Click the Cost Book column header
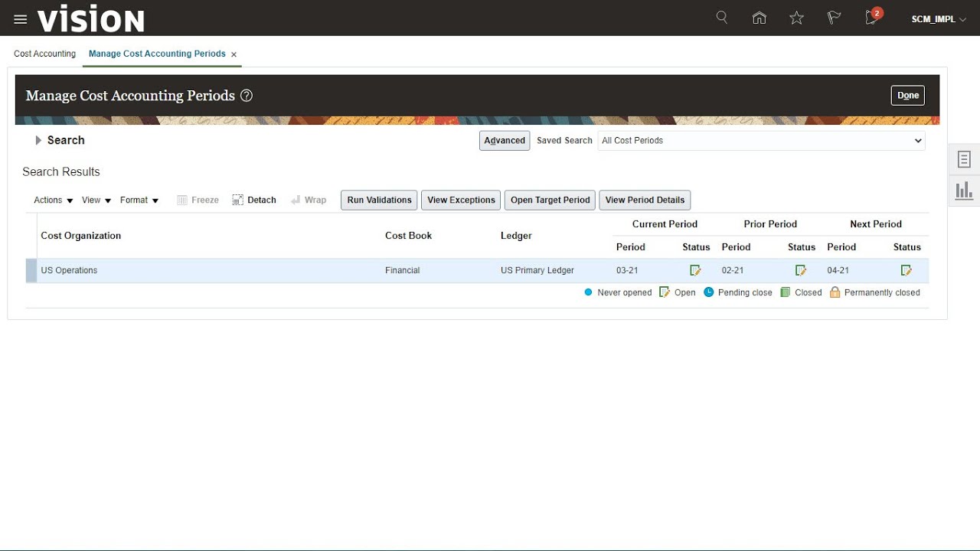Viewport: 980px width, 551px height. pyautogui.click(x=408, y=236)
